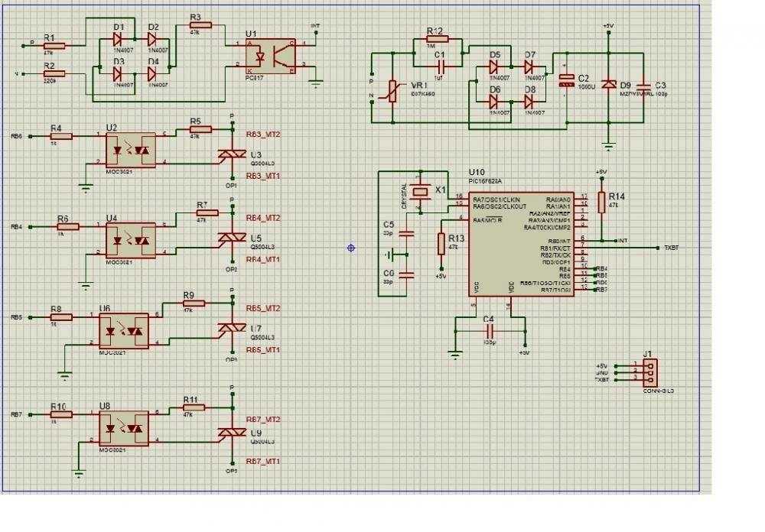Select diode D1 in the bridge rectifier

coord(119,38)
